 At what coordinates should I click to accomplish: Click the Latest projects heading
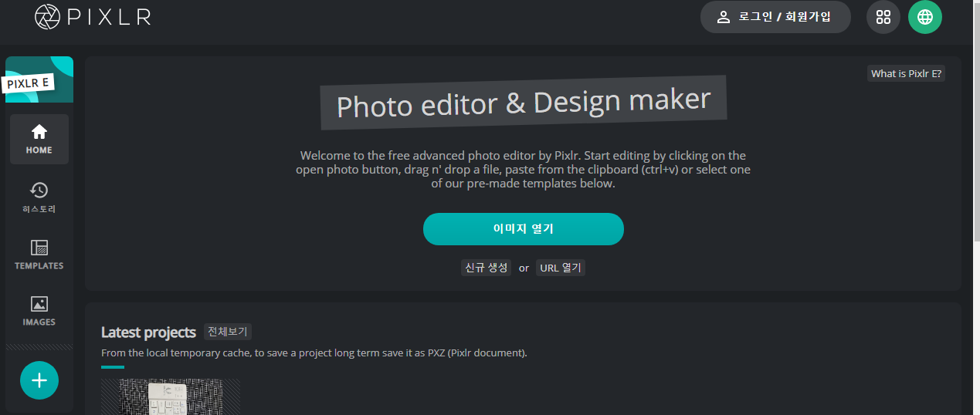point(148,332)
